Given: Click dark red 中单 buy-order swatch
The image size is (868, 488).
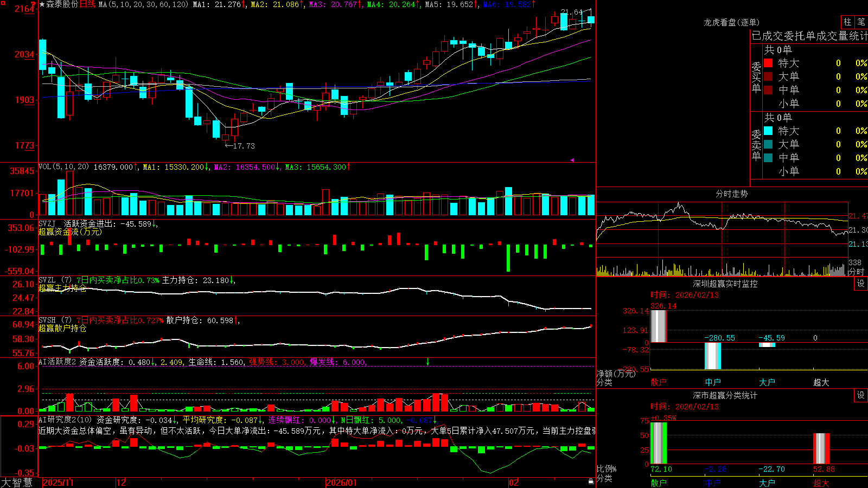Looking at the screenshot, I should 768,89.
